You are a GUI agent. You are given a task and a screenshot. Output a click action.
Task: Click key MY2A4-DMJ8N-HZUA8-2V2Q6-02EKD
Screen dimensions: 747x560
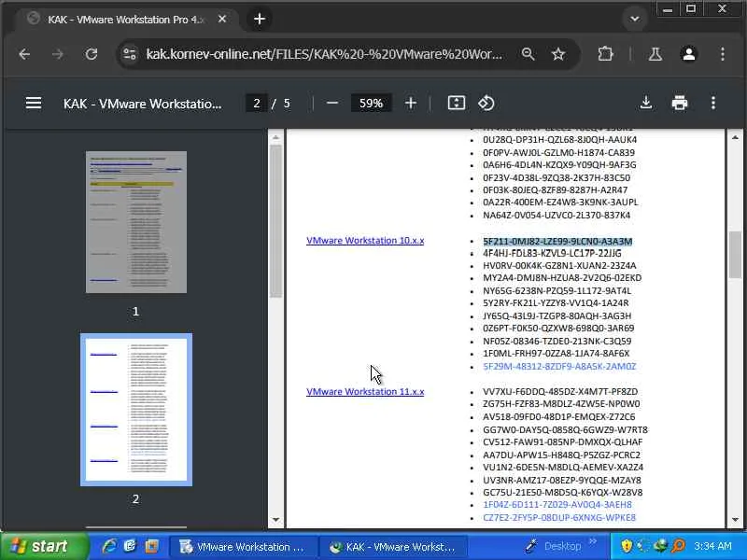point(562,277)
